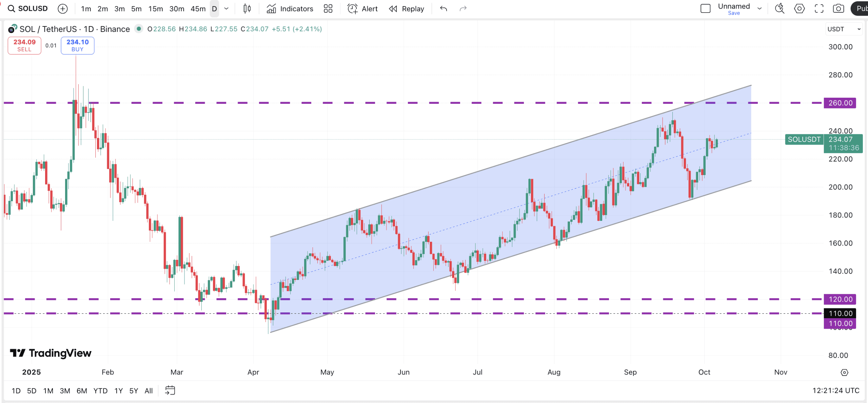Screen dimensions: 868x403
Task: Open the layout grid templates icon
Action: tap(328, 9)
